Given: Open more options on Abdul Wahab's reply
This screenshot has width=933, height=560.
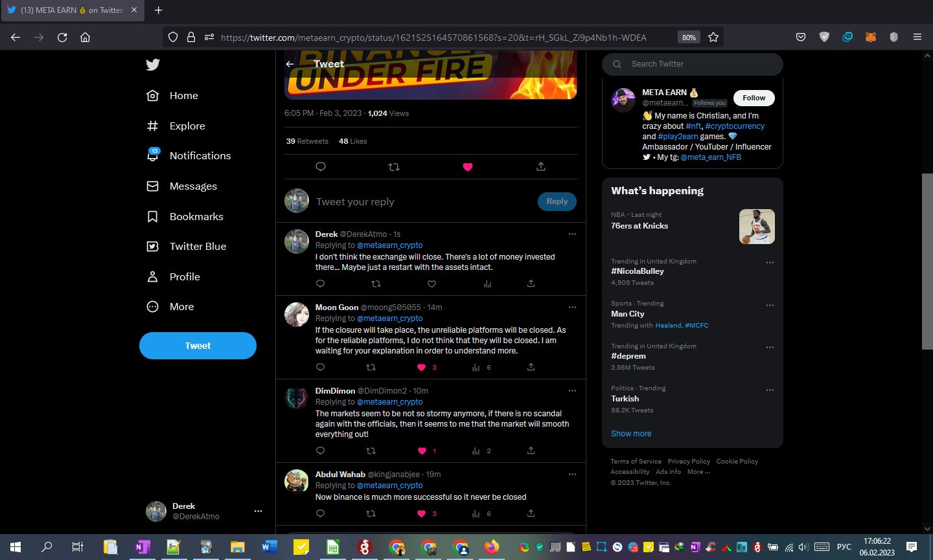Looking at the screenshot, I should coord(572,475).
